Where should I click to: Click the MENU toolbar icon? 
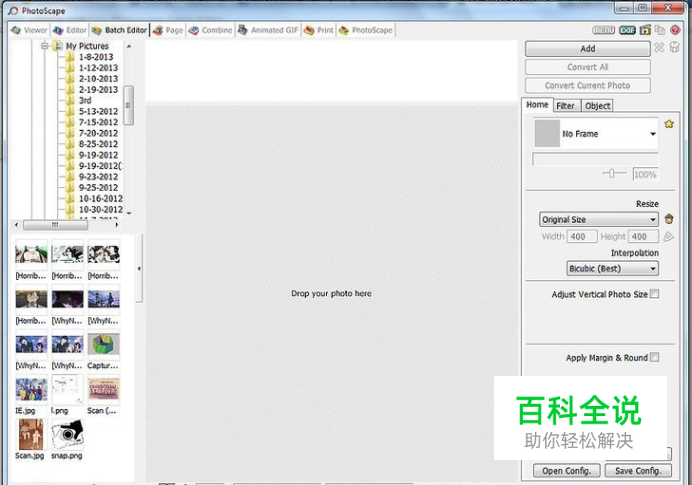(603, 30)
